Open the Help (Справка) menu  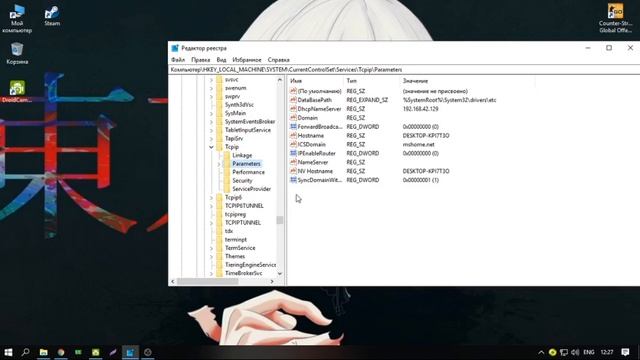(x=278, y=60)
